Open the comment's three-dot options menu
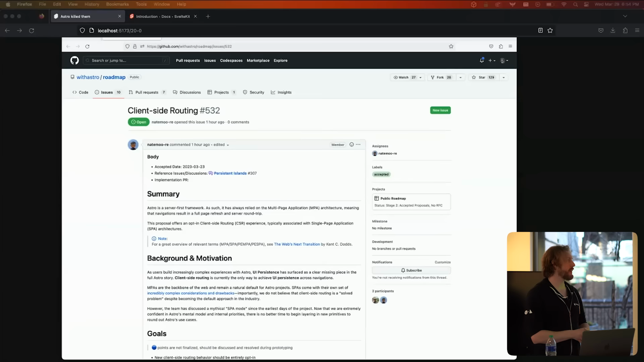This screenshot has width=644, height=362. coord(358,144)
